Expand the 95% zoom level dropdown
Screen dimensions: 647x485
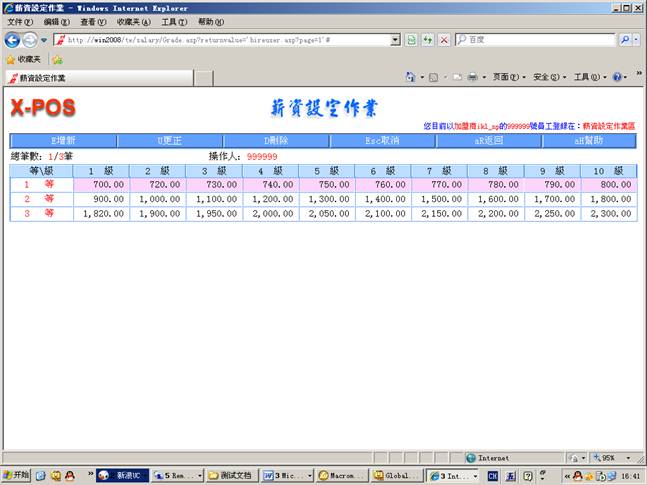pos(630,457)
